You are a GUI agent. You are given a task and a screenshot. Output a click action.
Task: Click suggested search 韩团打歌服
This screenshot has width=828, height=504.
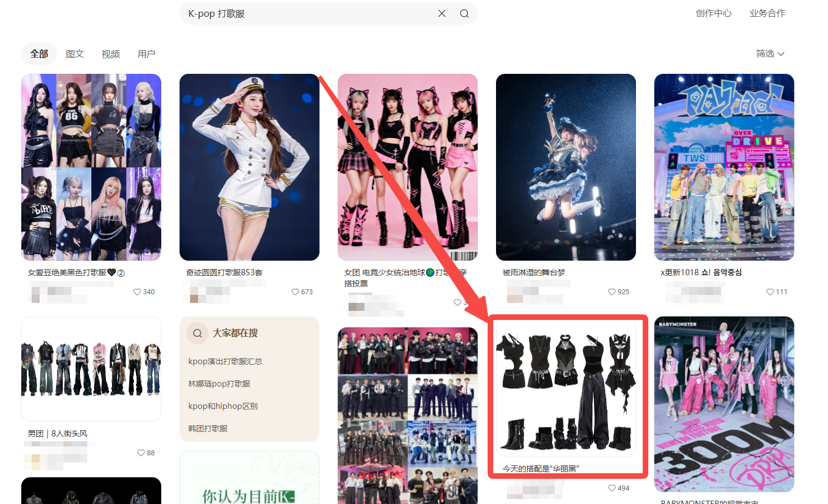[208, 428]
